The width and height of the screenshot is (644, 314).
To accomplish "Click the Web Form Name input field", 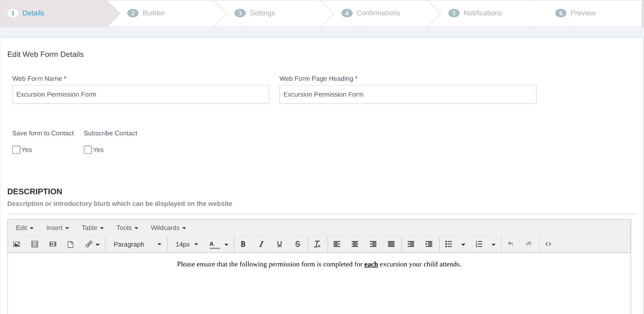I will click(141, 95).
